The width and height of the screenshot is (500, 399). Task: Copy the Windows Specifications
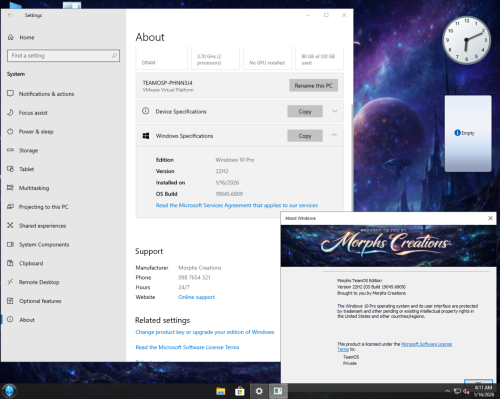click(305, 136)
